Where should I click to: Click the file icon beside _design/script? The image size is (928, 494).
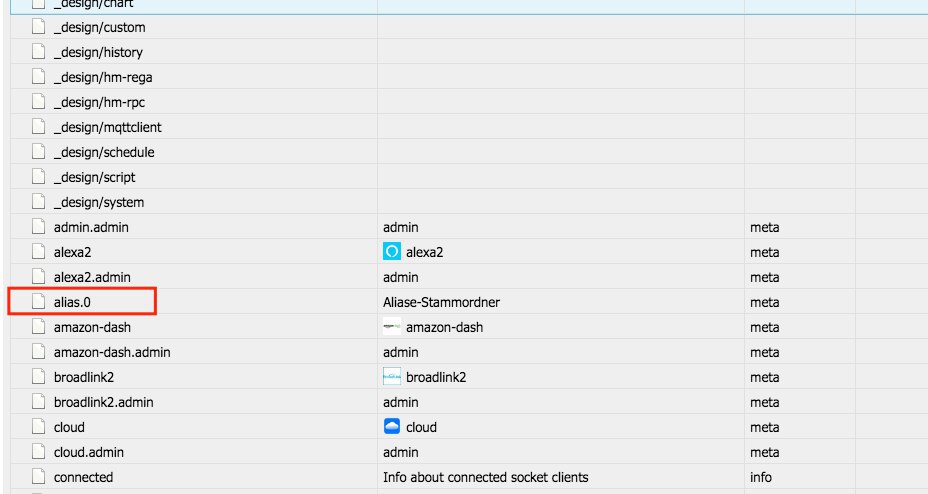38,177
